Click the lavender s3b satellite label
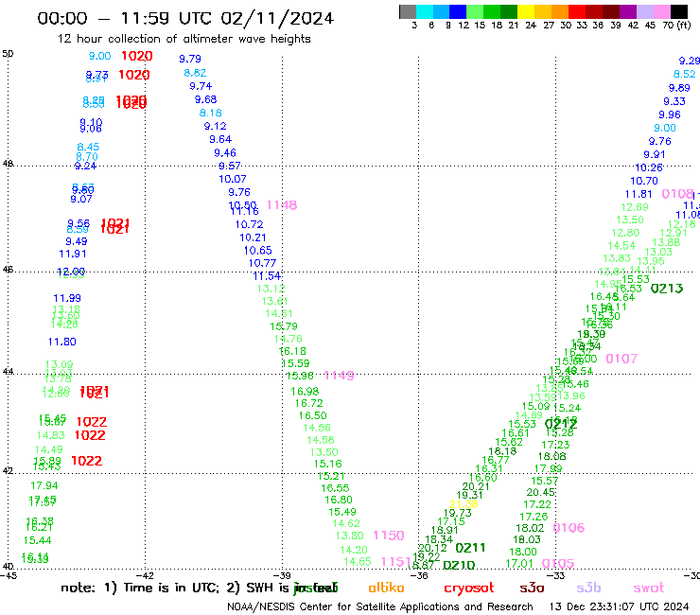Screen dimensions: 700x615 [588, 588]
